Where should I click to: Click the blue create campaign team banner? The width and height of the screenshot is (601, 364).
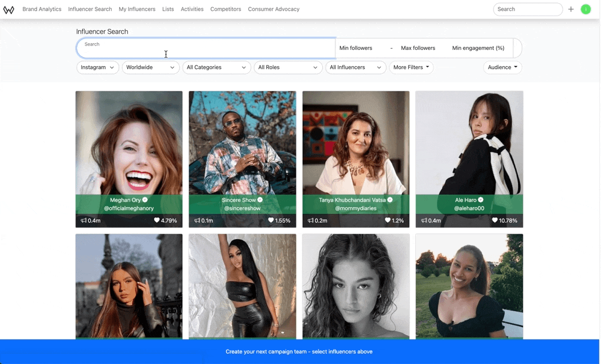299,351
